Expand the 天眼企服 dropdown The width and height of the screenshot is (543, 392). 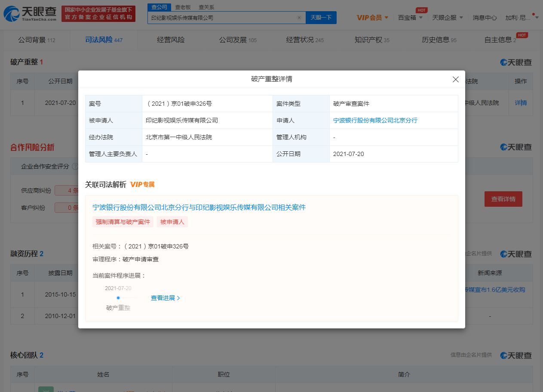point(448,18)
